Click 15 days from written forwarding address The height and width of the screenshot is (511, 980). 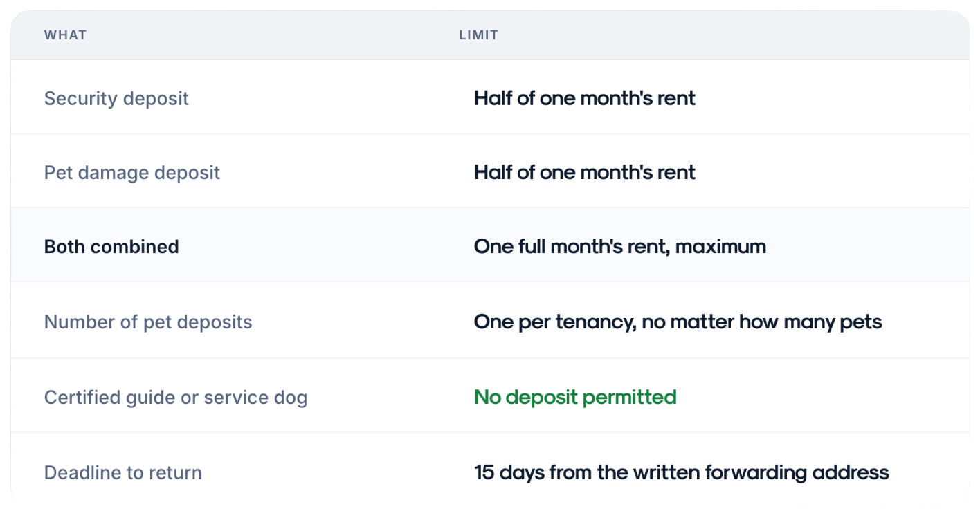click(682, 473)
